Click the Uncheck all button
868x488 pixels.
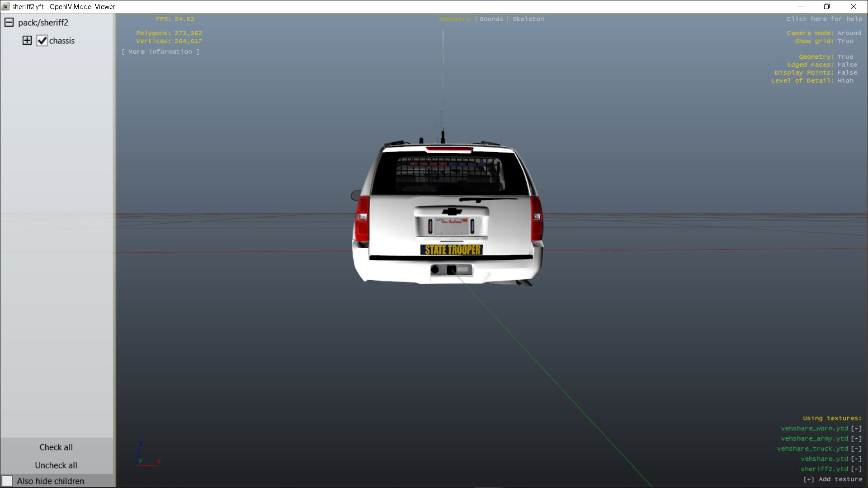[x=56, y=465]
